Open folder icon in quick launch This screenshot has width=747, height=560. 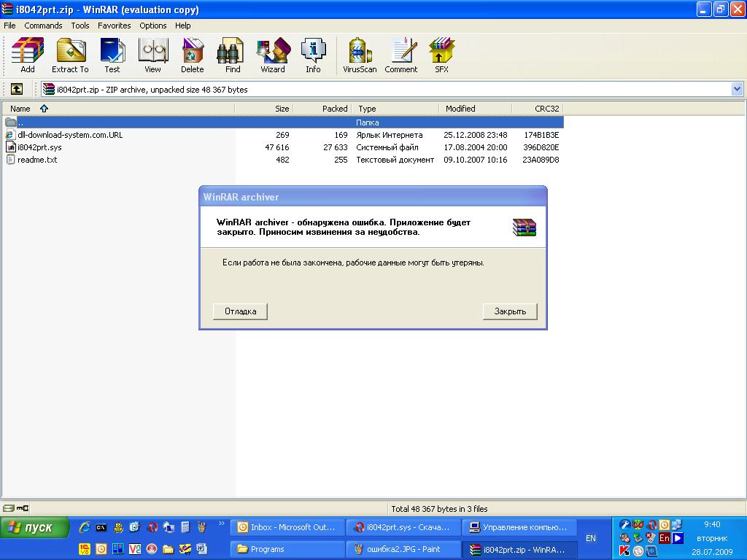coord(169,549)
